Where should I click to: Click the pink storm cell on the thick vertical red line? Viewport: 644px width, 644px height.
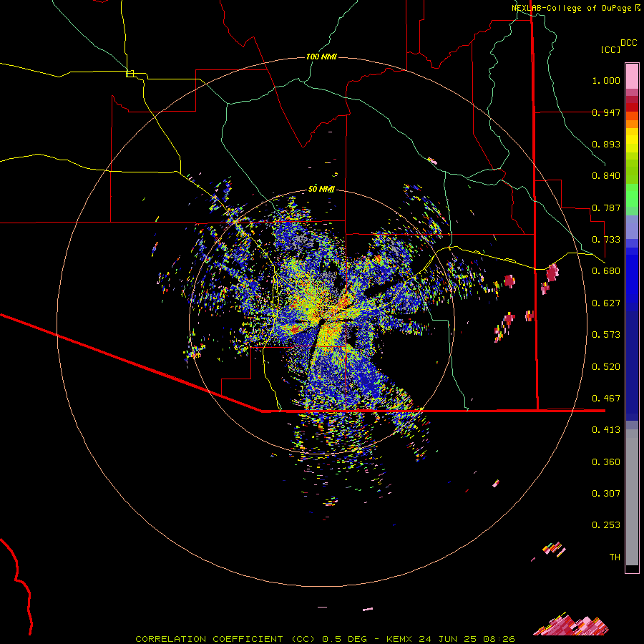point(530,316)
